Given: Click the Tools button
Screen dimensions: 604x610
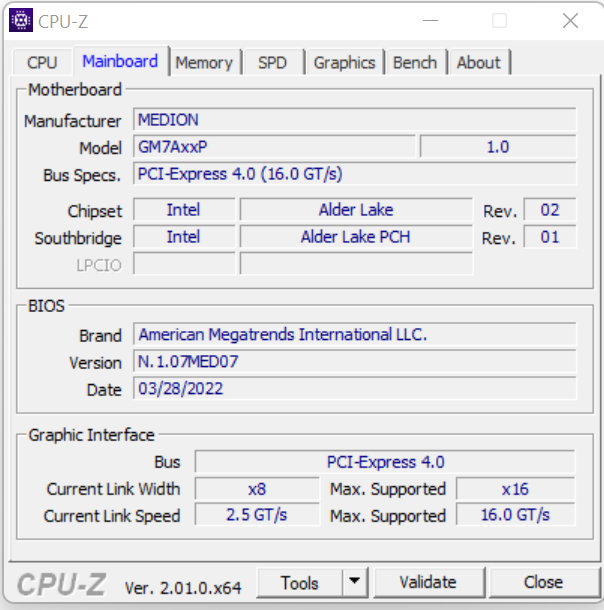Looking at the screenshot, I should tap(300, 582).
